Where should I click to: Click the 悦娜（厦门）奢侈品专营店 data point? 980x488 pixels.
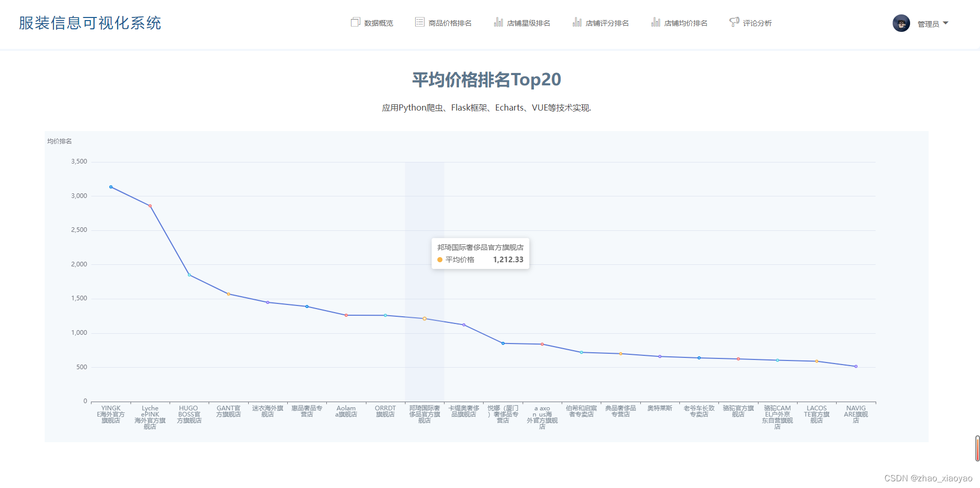(x=503, y=344)
